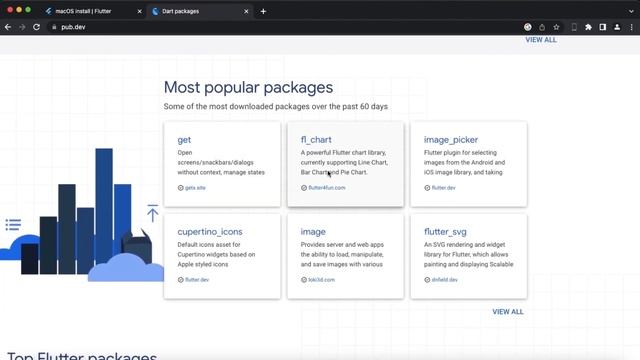Click the cupertino_icons card description text
The width and height of the screenshot is (640, 360).
pyautogui.click(x=216, y=254)
